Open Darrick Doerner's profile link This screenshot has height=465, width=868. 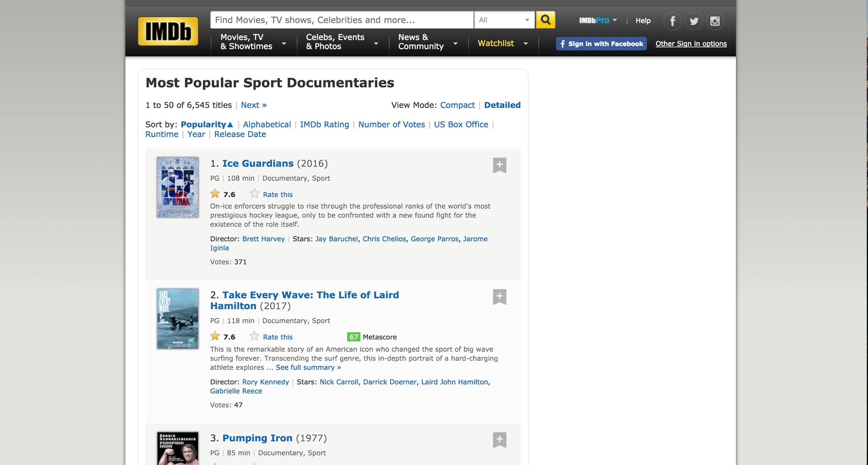[x=390, y=382]
